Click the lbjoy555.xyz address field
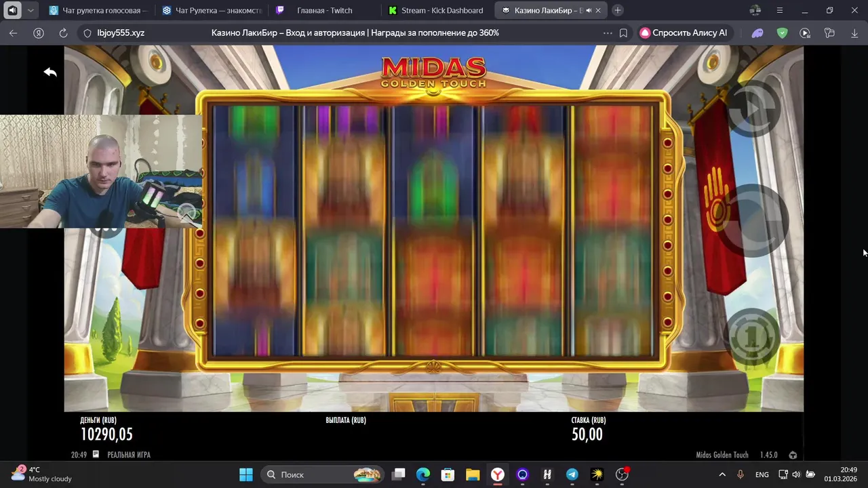Viewport: 868px width, 488px height. point(121,33)
